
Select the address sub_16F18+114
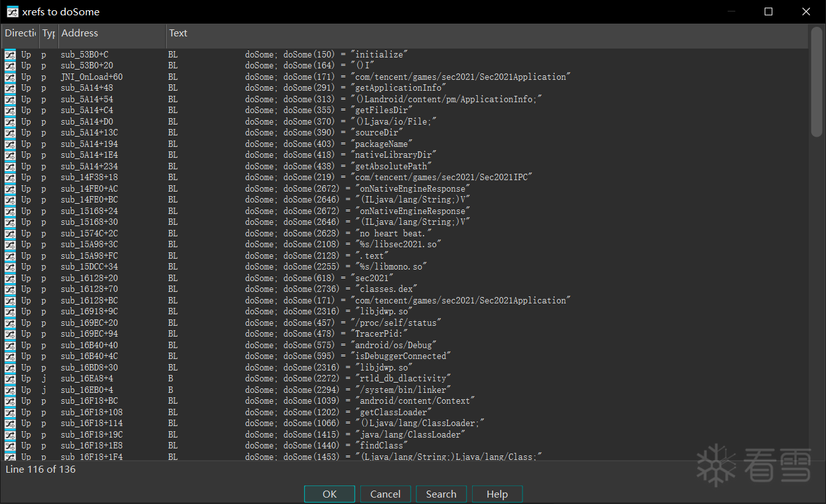click(x=92, y=424)
